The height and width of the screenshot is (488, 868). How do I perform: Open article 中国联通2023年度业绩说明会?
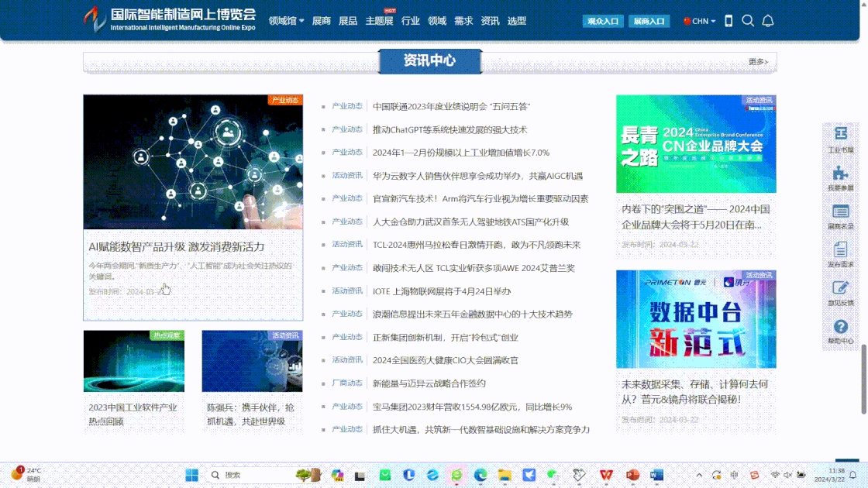tap(451, 106)
